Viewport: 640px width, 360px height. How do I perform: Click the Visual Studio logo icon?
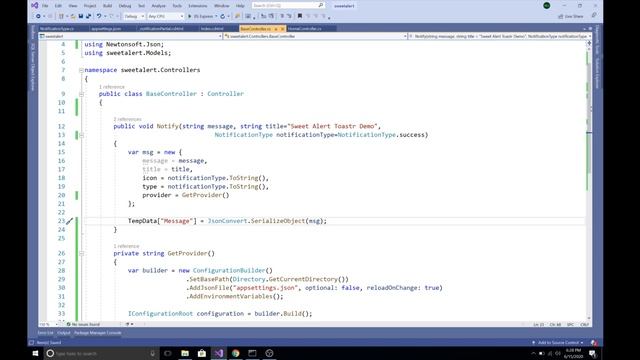pyautogui.click(x=35, y=5)
